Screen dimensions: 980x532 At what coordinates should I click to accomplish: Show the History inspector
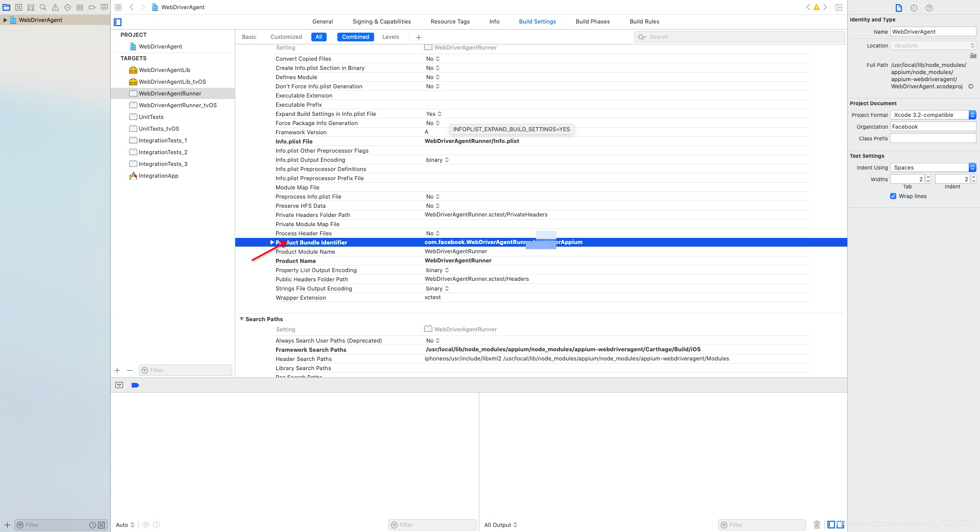[x=914, y=8]
